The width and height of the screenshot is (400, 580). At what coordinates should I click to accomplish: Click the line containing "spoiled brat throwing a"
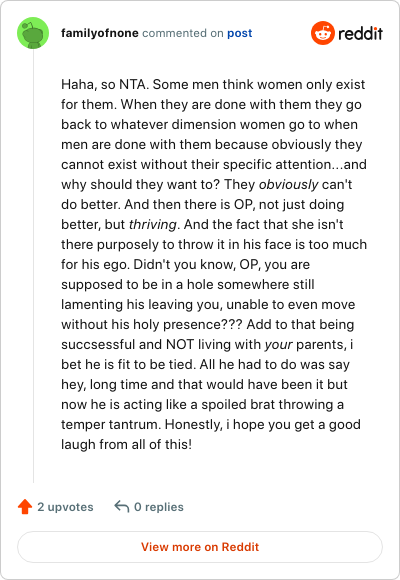click(202, 404)
